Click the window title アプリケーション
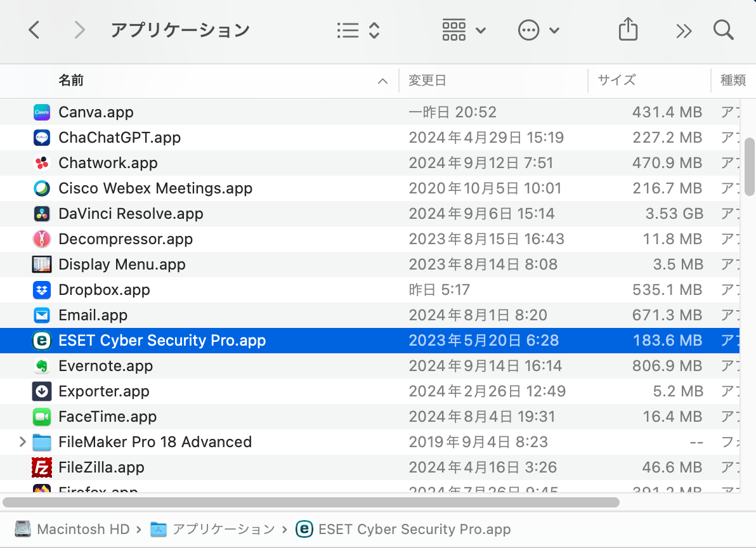 point(180,30)
